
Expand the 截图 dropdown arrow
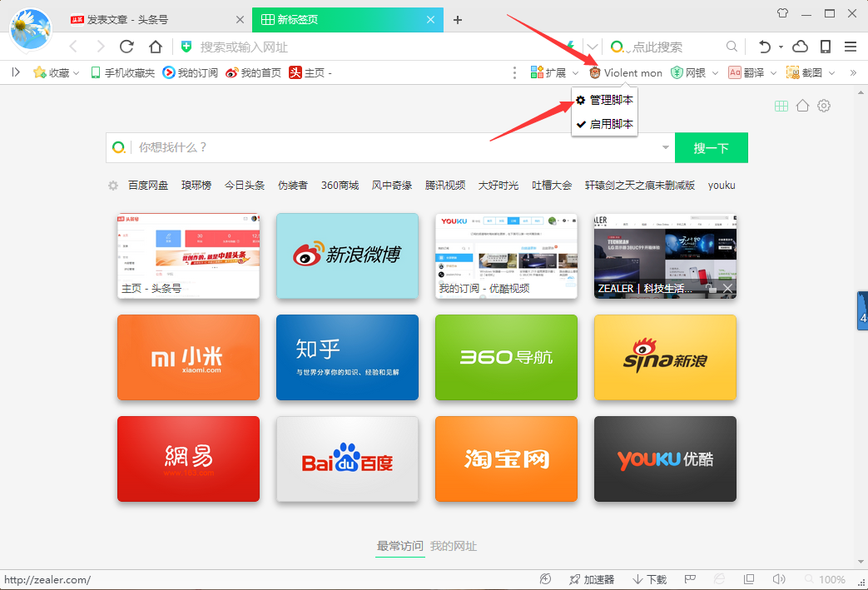click(831, 73)
